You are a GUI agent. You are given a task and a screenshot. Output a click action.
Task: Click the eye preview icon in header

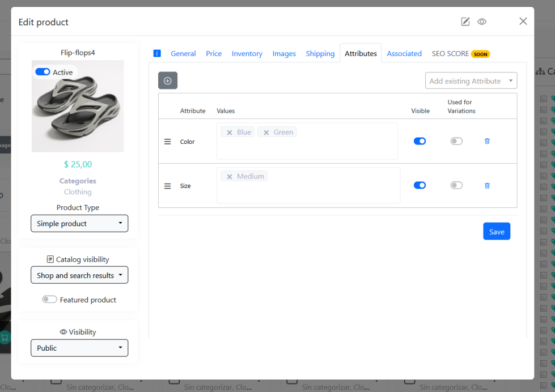[x=482, y=22]
